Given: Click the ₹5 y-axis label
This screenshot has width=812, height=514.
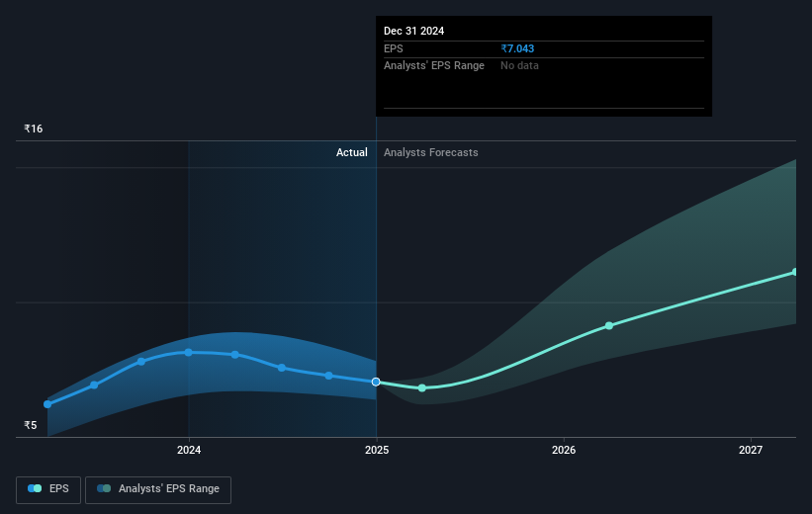Looking at the screenshot, I should 31,425.
